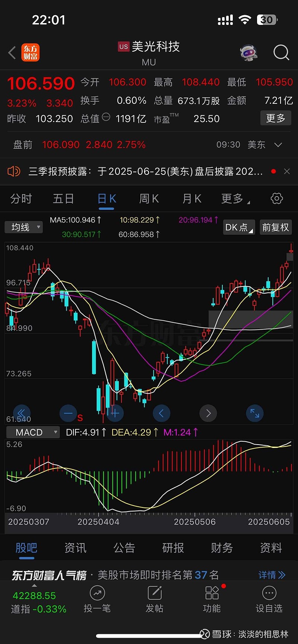
Task: Expand pre-market session chevron
Action: point(278,145)
